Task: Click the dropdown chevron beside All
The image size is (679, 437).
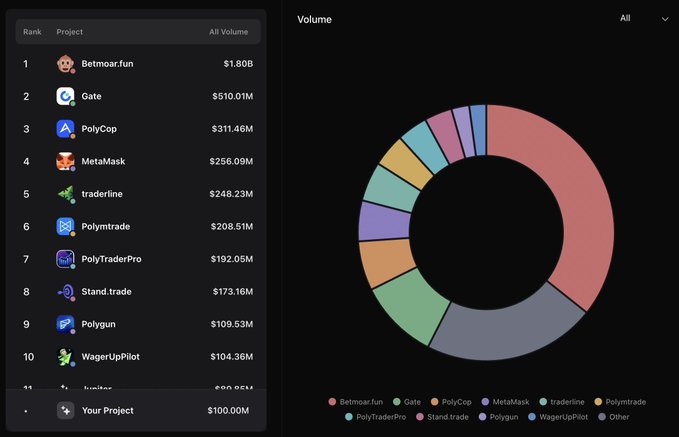Action: (x=665, y=19)
